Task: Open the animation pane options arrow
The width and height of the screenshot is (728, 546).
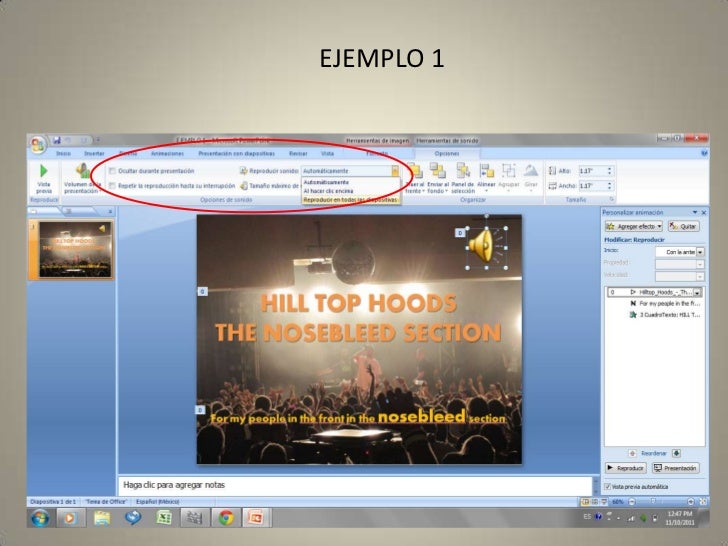Action: pos(695,212)
